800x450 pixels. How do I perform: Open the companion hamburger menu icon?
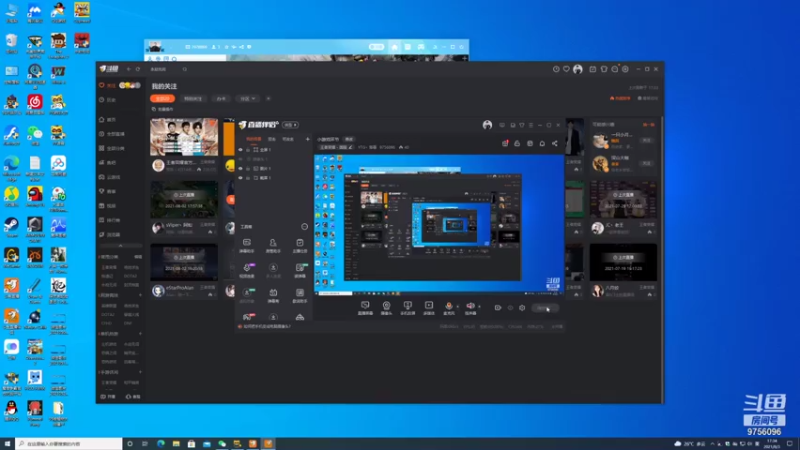531,125
